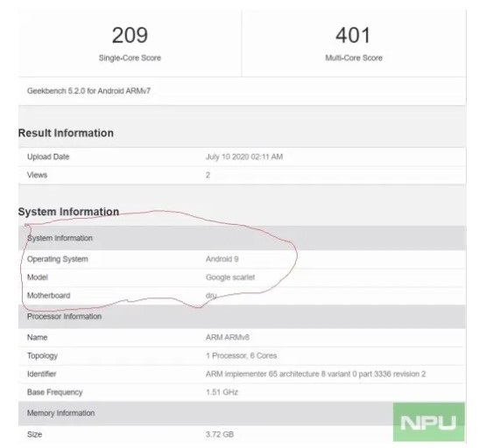
Task: Click the Result Information heading
Action: (x=66, y=133)
